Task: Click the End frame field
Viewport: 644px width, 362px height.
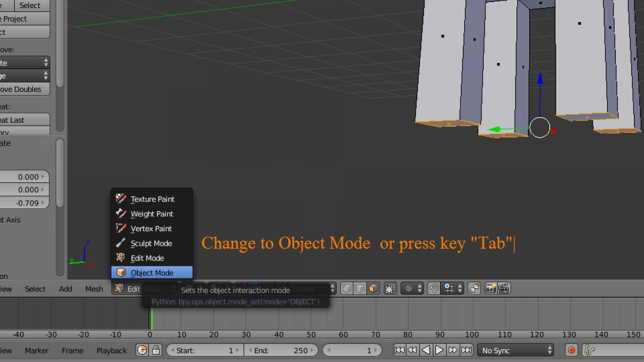Action: coord(281,350)
